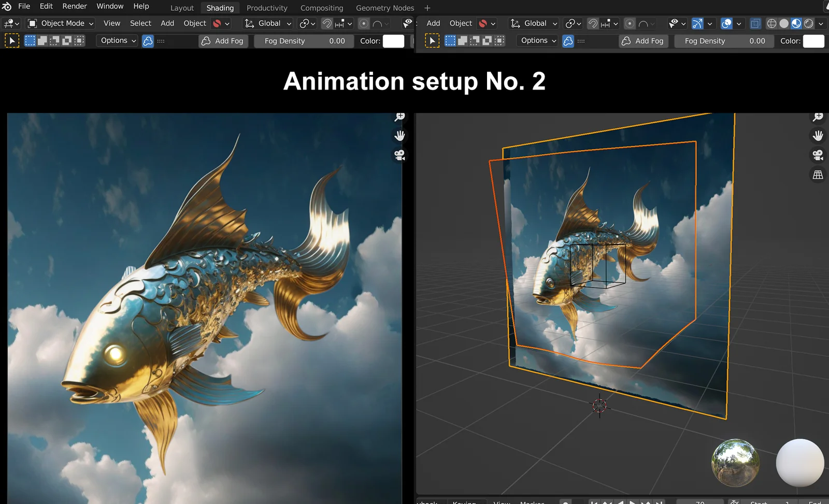Open the Options dropdown in the tool header
The width and height of the screenshot is (829, 504).
116,40
